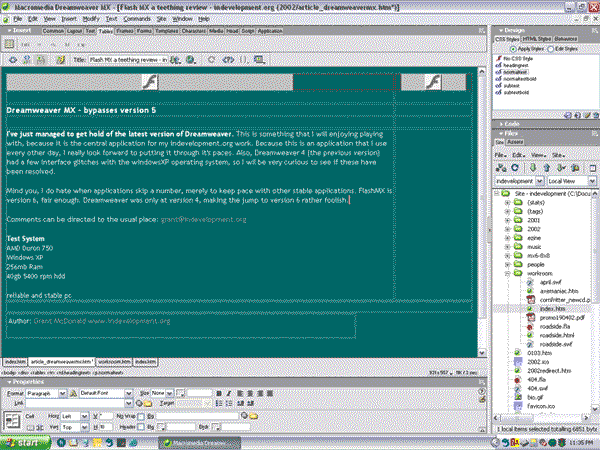The width and height of the screenshot is (600, 450).
Task: Open the Horz Left alignment dropdown
Action: click(x=85, y=416)
